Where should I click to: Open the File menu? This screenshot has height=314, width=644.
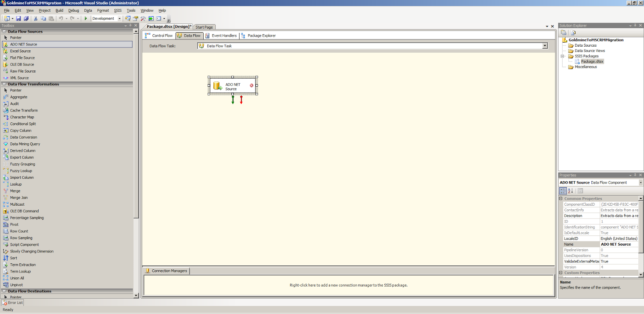(x=7, y=10)
